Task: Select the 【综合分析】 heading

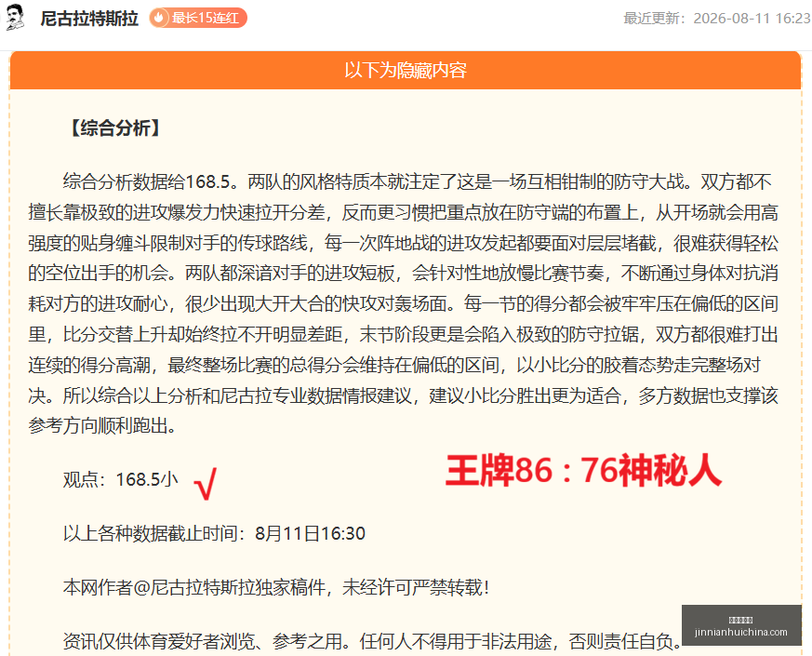Action: pyautogui.click(x=115, y=128)
